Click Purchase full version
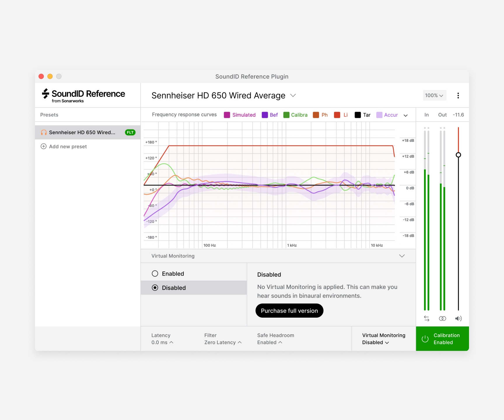This screenshot has width=504, height=420. (x=289, y=310)
